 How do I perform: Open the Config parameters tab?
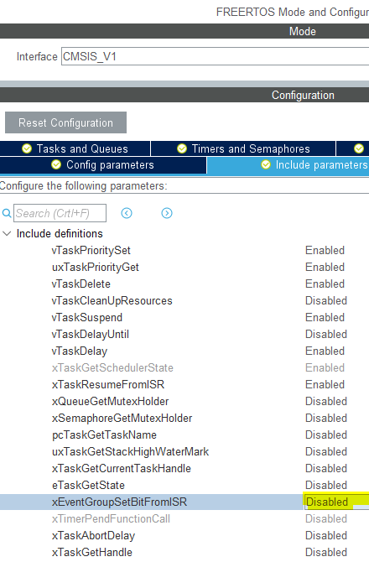pos(103,165)
